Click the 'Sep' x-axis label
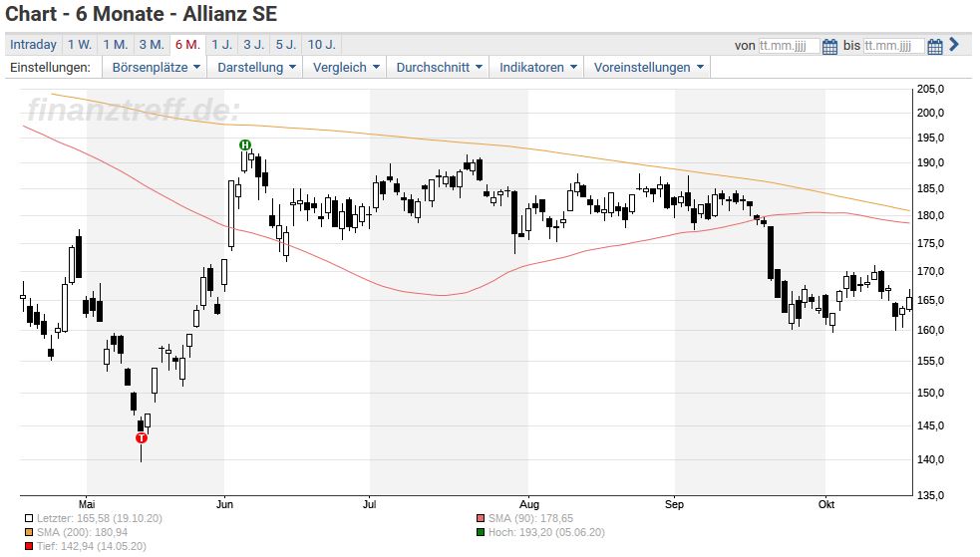The image size is (980, 557). point(674,504)
